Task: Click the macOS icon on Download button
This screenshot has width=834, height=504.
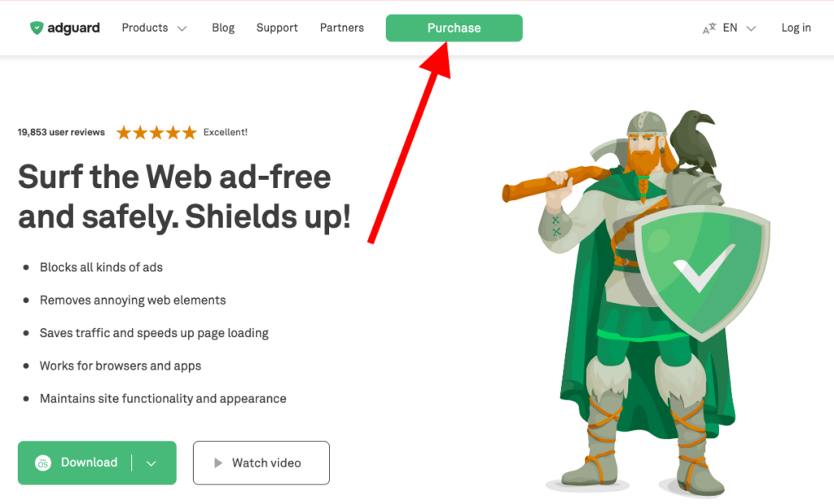Action: pyautogui.click(x=43, y=463)
